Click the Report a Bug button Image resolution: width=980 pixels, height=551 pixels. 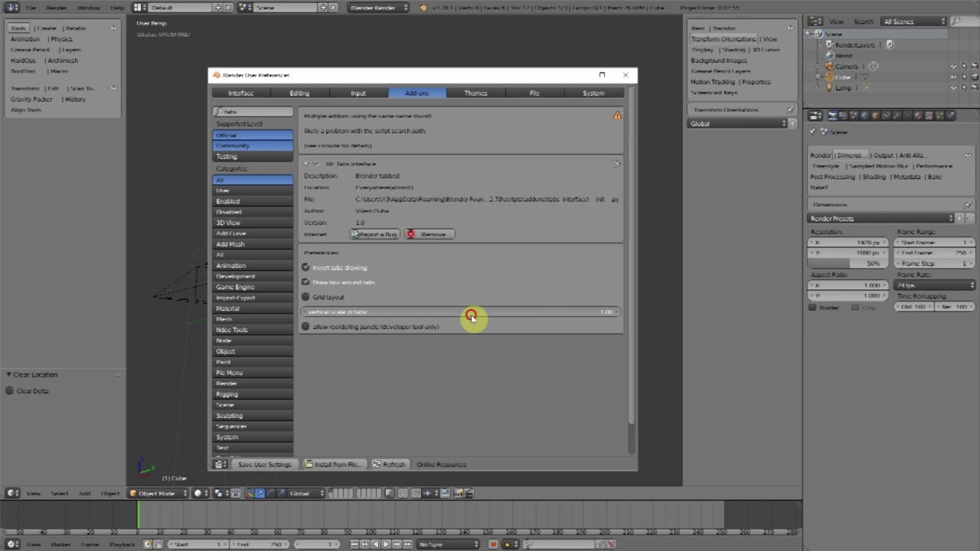click(374, 234)
